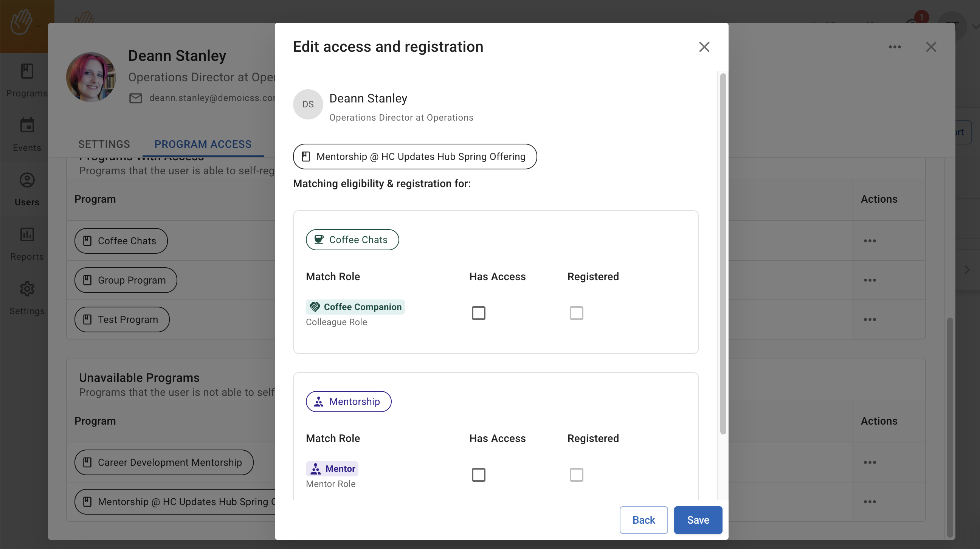Image resolution: width=980 pixels, height=549 pixels.
Task: Open profile panel more options dots
Action: pyautogui.click(x=895, y=47)
